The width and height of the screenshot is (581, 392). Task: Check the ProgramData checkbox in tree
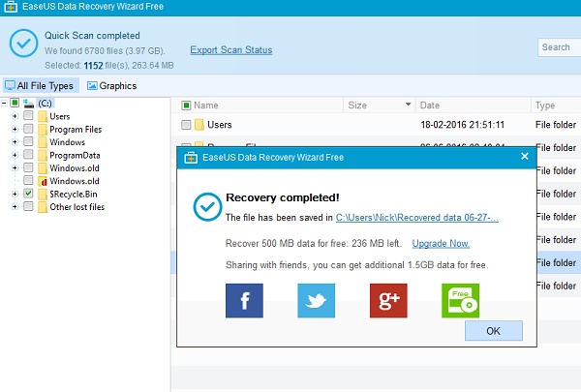(x=28, y=155)
